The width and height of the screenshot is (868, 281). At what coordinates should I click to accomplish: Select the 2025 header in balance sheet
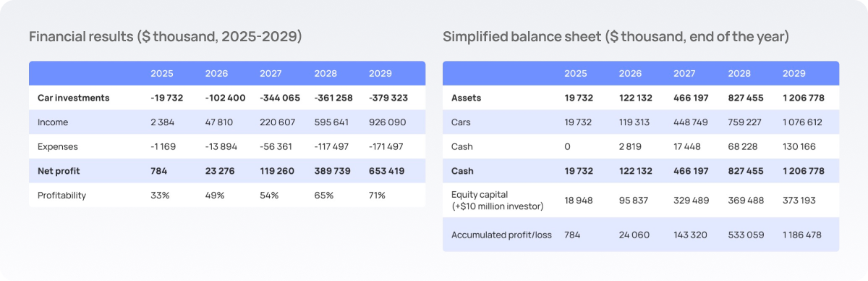click(x=576, y=73)
